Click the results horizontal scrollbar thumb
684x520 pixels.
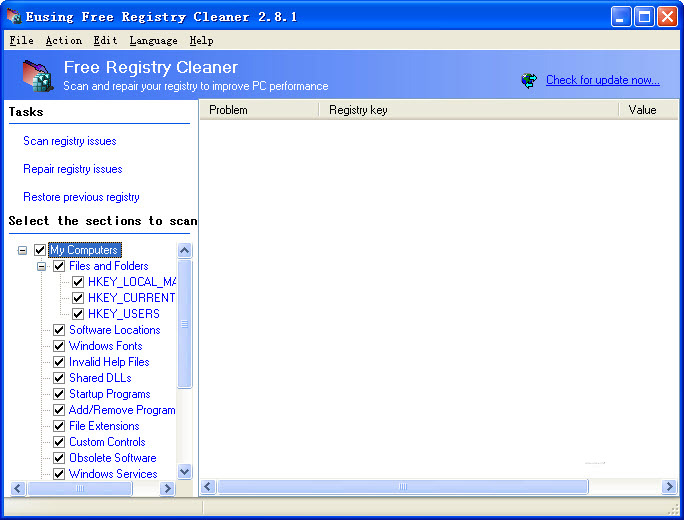coord(403,487)
